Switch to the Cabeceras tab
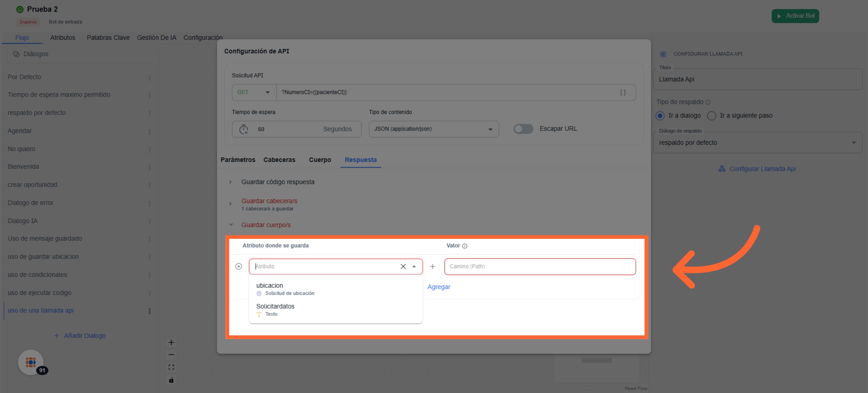This screenshot has height=393, width=868. coord(279,160)
